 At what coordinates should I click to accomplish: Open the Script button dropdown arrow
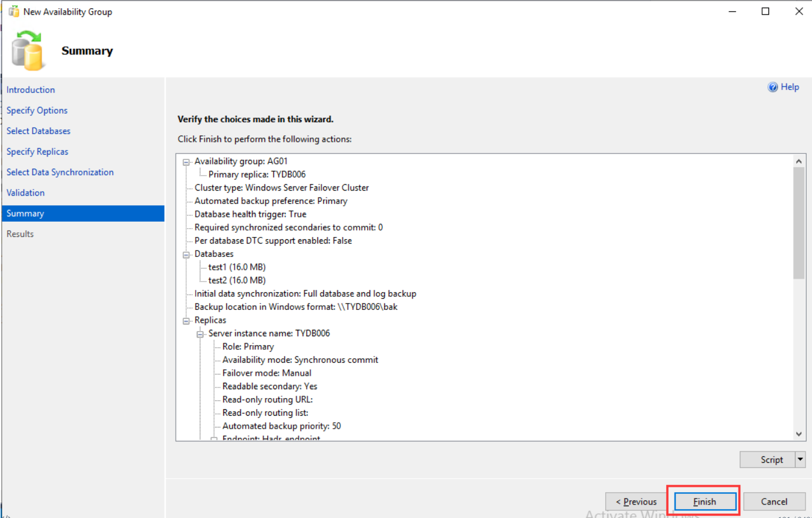(800, 459)
